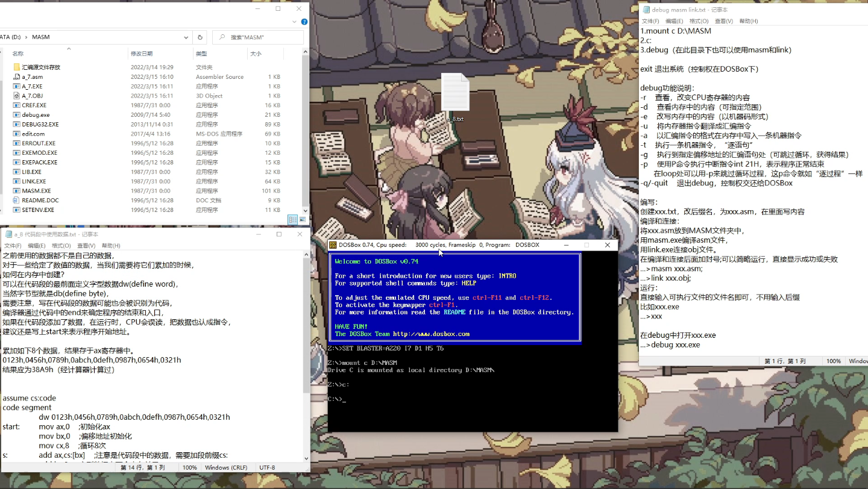This screenshot has height=489, width=868.
Task: Select the A_7.OBJ 3D Object icon
Action: [x=17, y=96]
